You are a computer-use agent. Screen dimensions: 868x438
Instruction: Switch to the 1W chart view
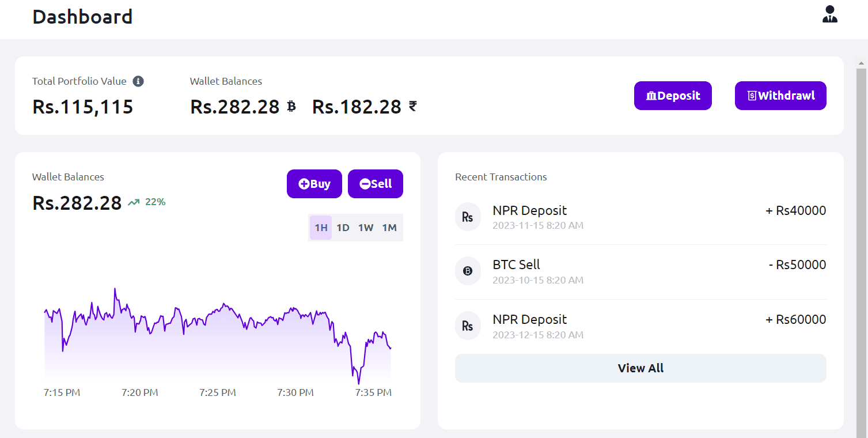[x=366, y=227]
